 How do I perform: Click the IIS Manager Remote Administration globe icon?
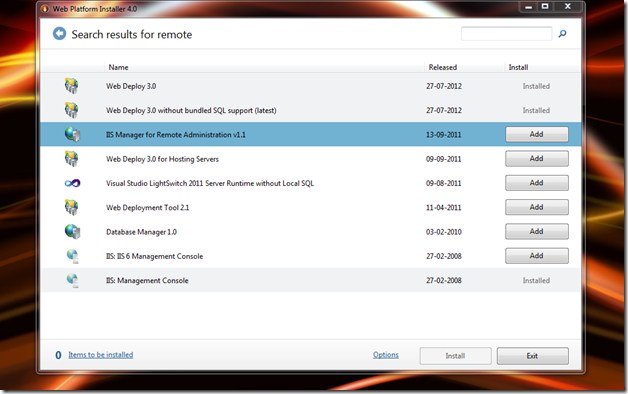(x=72, y=134)
